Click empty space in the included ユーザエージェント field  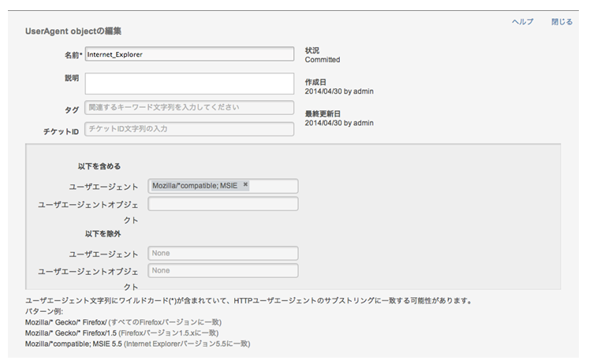tap(274, 186)
